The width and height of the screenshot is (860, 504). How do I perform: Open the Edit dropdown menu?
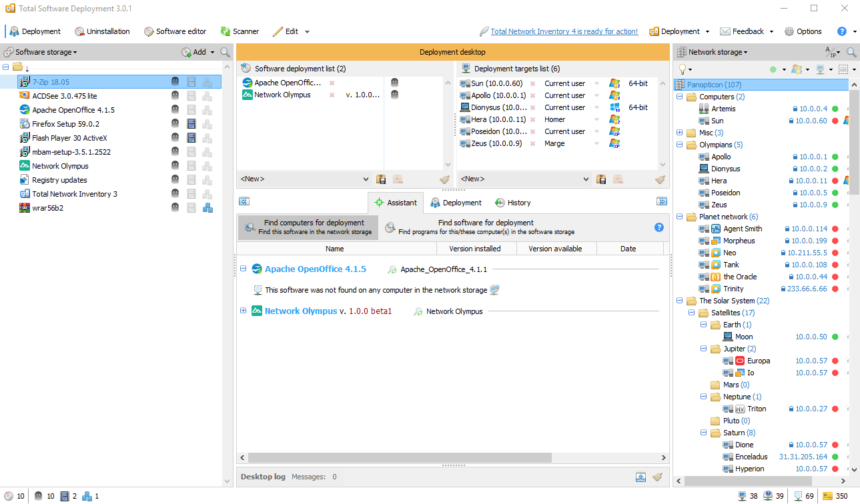click(292, 31)
